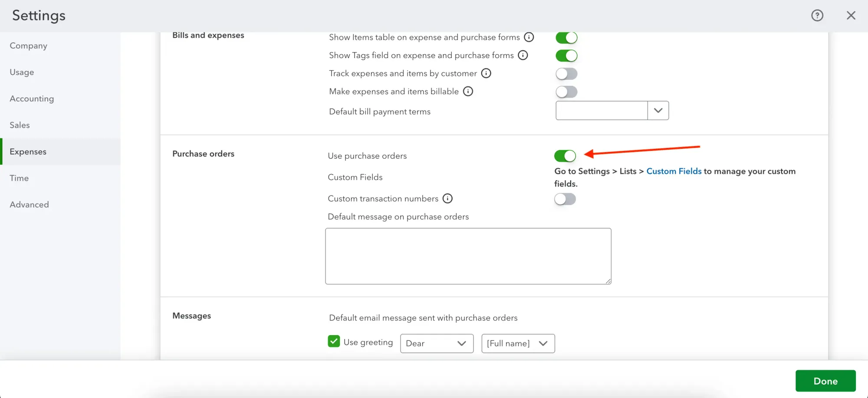Disable Use purchase orders
Image resolution: width=868 pixels, height=398 pixels.
[x=565, y=156]
